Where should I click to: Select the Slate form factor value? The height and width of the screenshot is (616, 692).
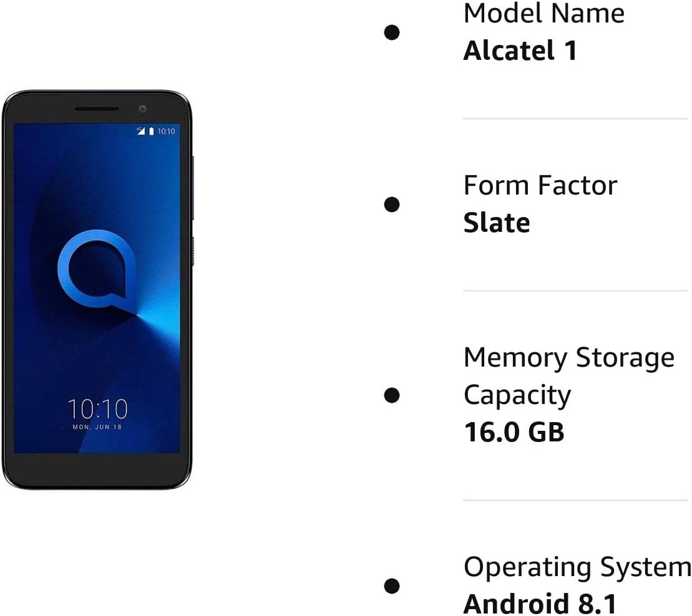(x=497, y=222)
